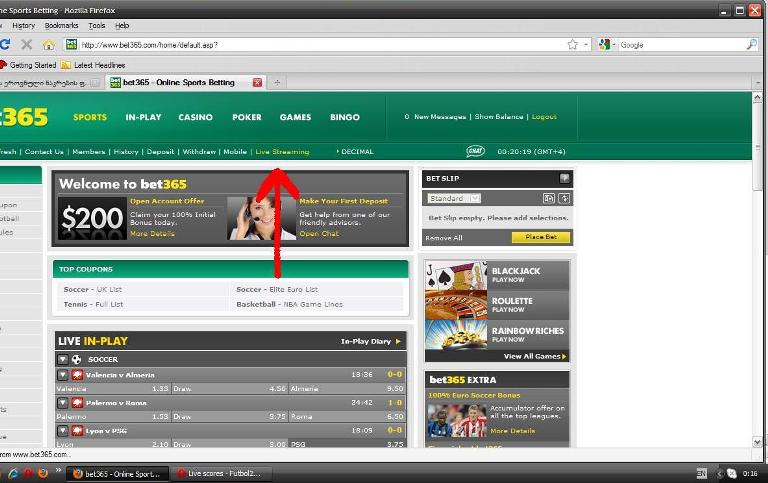Open a new tab with plus button

tap(277, 83)
